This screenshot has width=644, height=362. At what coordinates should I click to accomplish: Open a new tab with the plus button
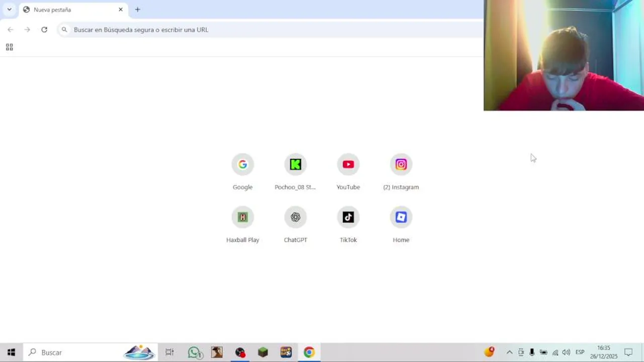(x=137, y=10)
